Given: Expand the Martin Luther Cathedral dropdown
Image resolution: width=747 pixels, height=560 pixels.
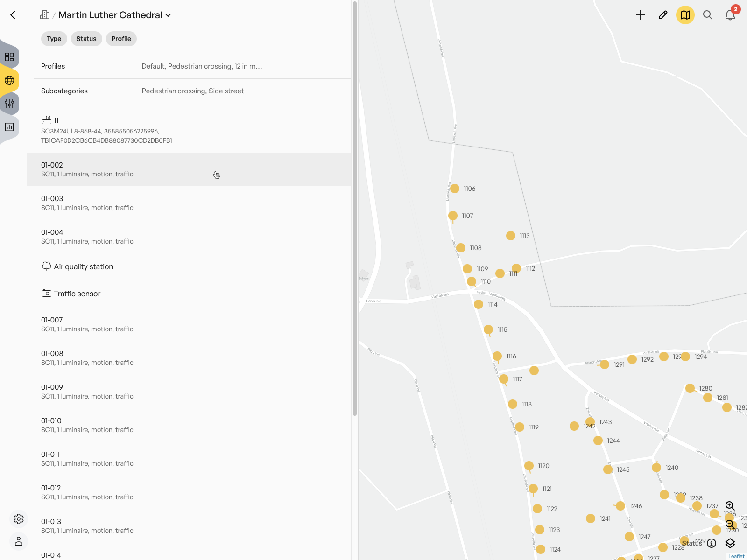Looking at the screenshot, I should click(168, 15).
